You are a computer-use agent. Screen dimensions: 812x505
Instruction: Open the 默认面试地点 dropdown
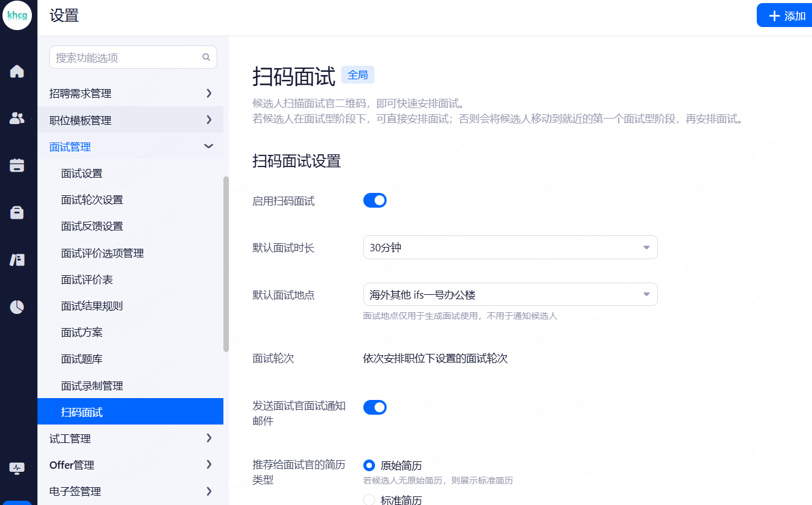tap(510, 295)
